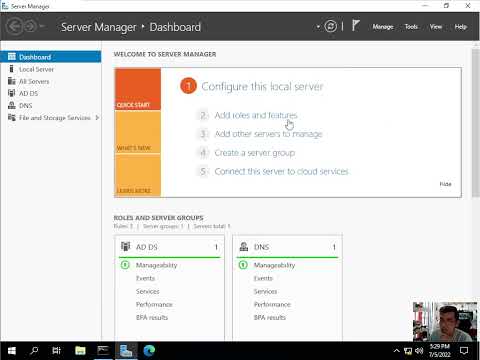The image size is (480, 360).
Task: Hide the welcome tile
Action: pos(445,184)
